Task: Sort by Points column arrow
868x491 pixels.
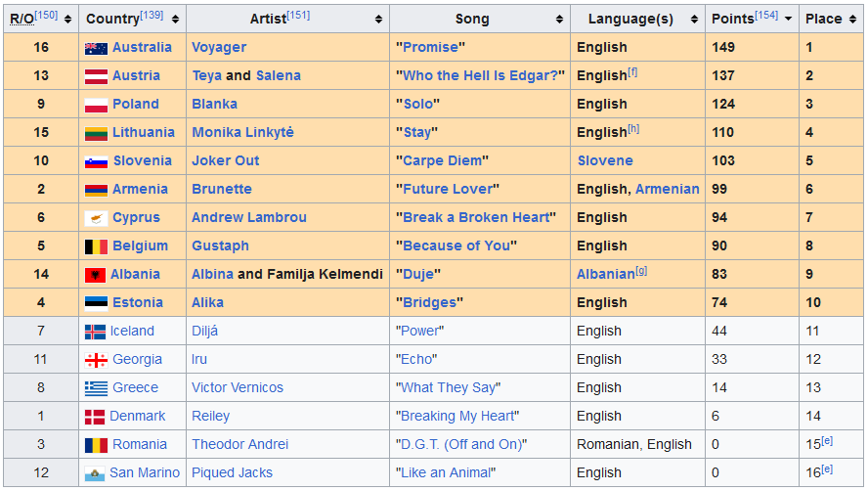Action: [788, 20]
